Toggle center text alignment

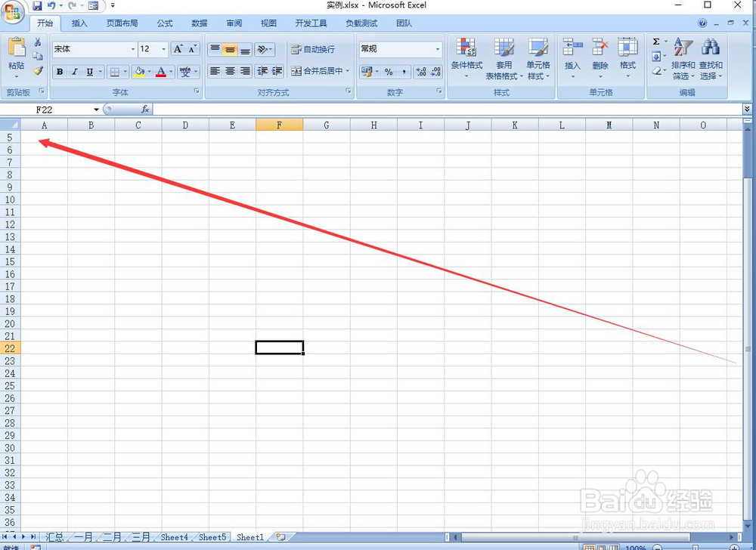pyautogui.click(x=230, y=71)
